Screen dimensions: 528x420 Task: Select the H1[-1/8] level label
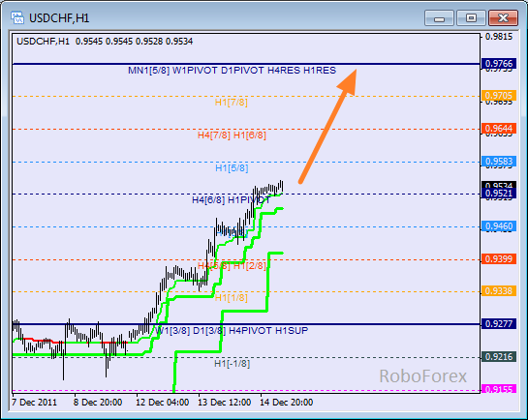click(x=232, y=364)
